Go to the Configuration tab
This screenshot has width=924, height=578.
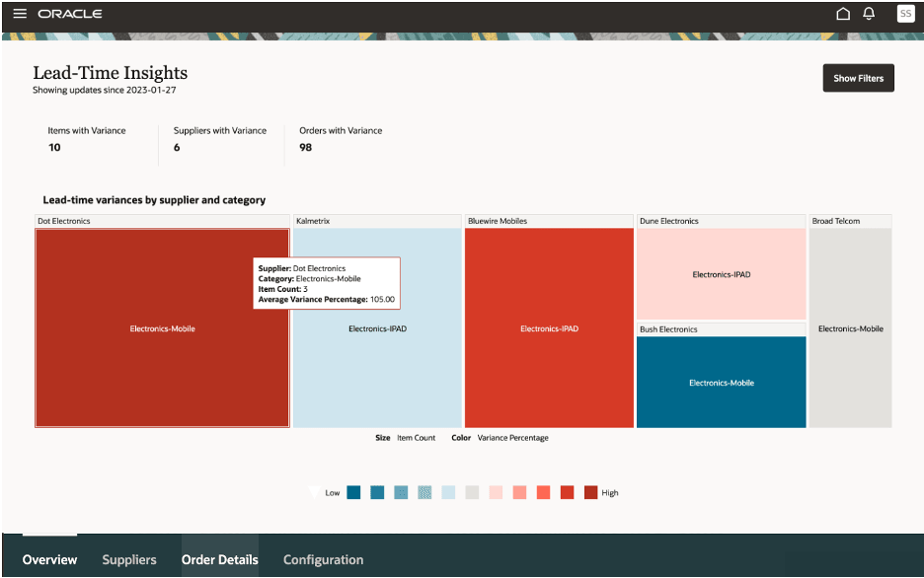[x=323, y=559]
